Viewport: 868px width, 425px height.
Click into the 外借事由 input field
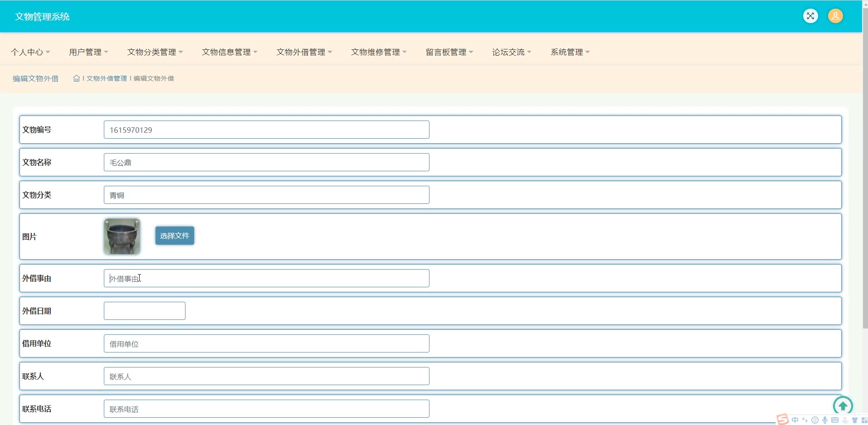(x=266, y=278)
